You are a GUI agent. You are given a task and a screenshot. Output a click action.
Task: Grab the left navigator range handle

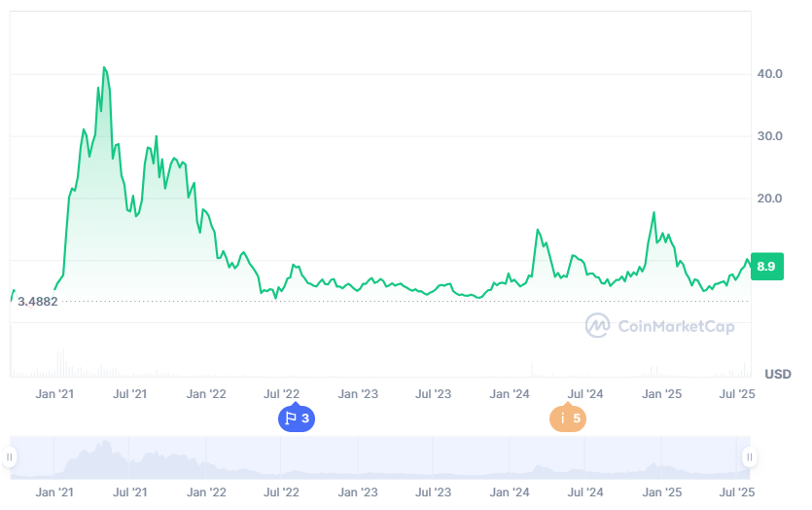click(x=10, y=456)
